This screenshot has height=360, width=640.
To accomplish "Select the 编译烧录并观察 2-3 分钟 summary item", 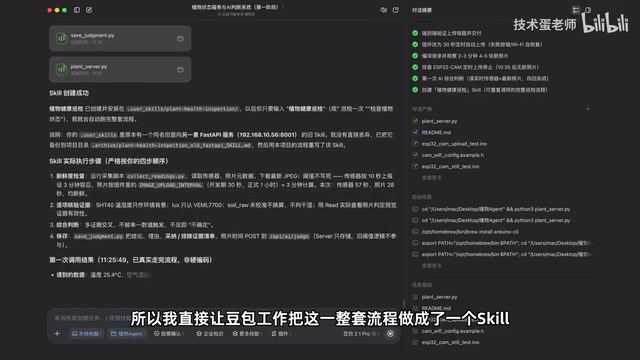I will (465, 56).
